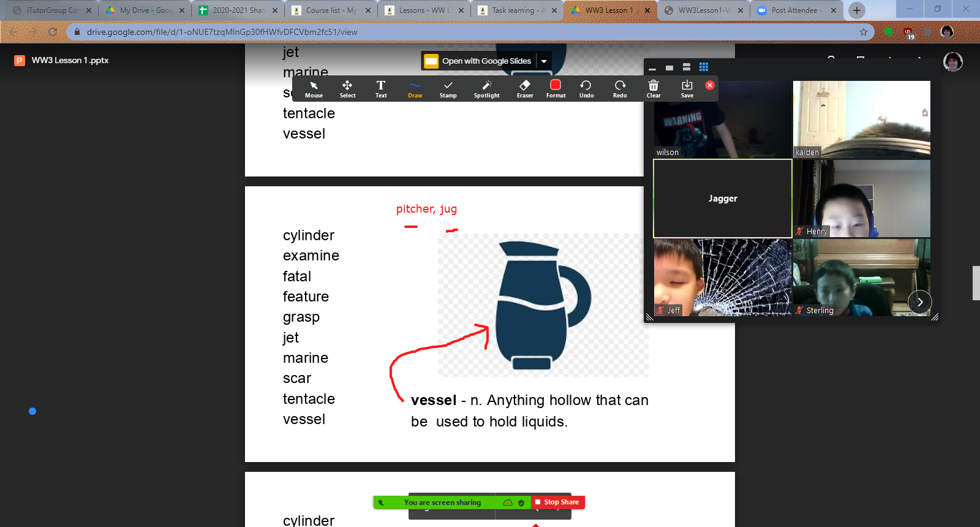Open the Chrome profile avatar

947,32
